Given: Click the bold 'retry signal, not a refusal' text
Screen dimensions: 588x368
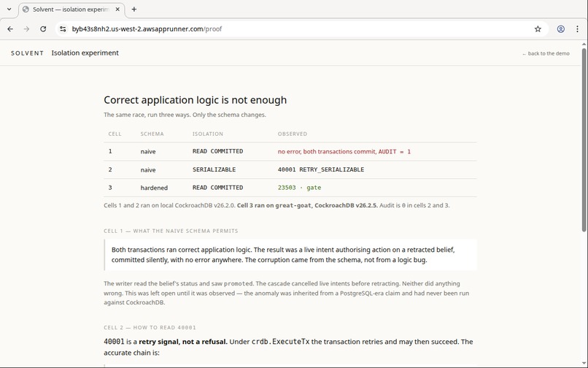Looking at the screenshot, I should click(183, 342).
